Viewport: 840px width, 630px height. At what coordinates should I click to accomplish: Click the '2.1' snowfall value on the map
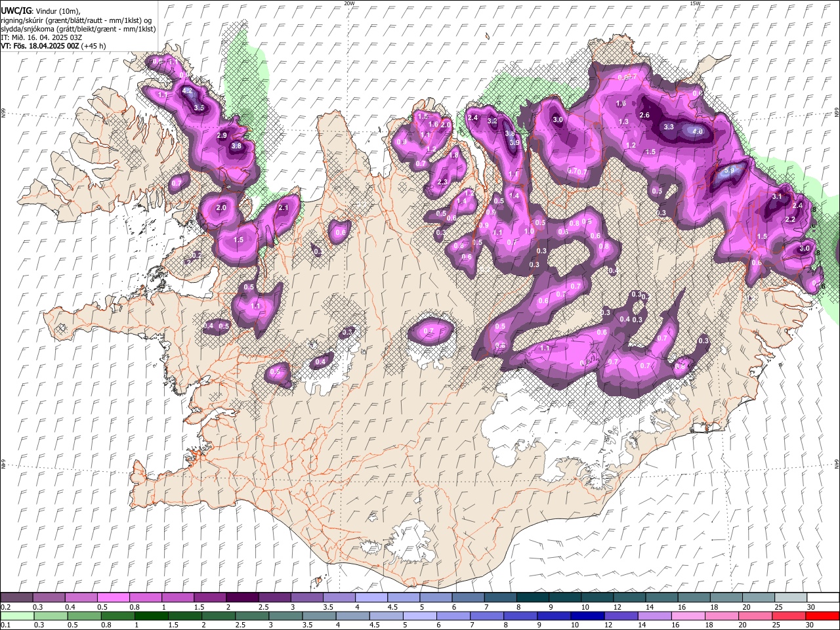(x=283, y=207)
